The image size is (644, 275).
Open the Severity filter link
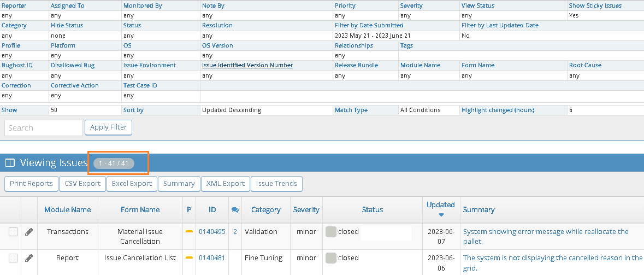(x=411, y=6)
